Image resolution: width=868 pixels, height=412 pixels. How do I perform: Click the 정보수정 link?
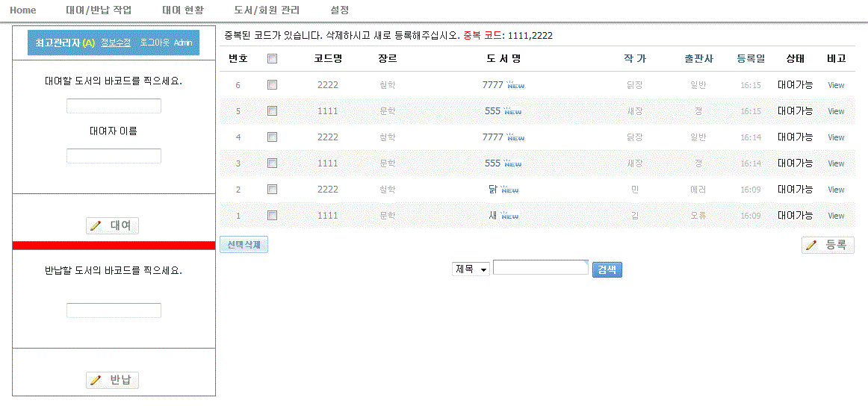click(116, 43)
